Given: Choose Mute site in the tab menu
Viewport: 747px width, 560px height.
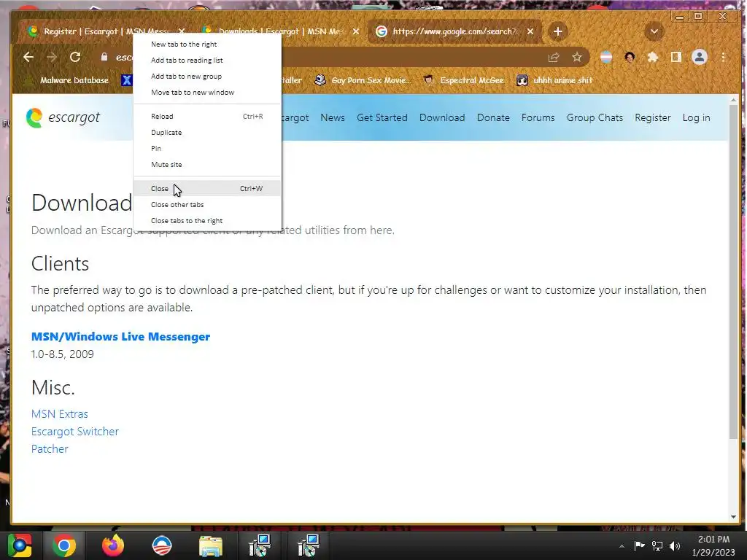Looking at the screenshot, I should [x=207, y=165].
